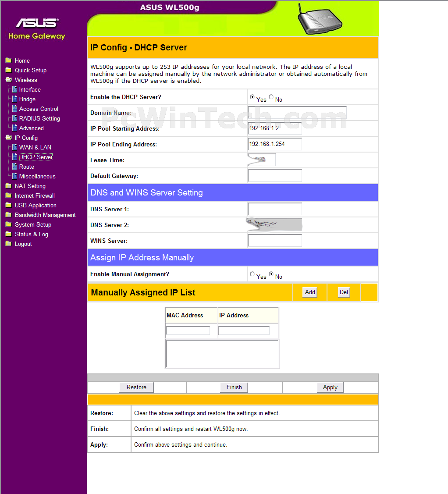This screenshot has width=448, height=494.
Task: Click the folder icon beside Home
Action: pyautogui.click(x=8, y=60)
